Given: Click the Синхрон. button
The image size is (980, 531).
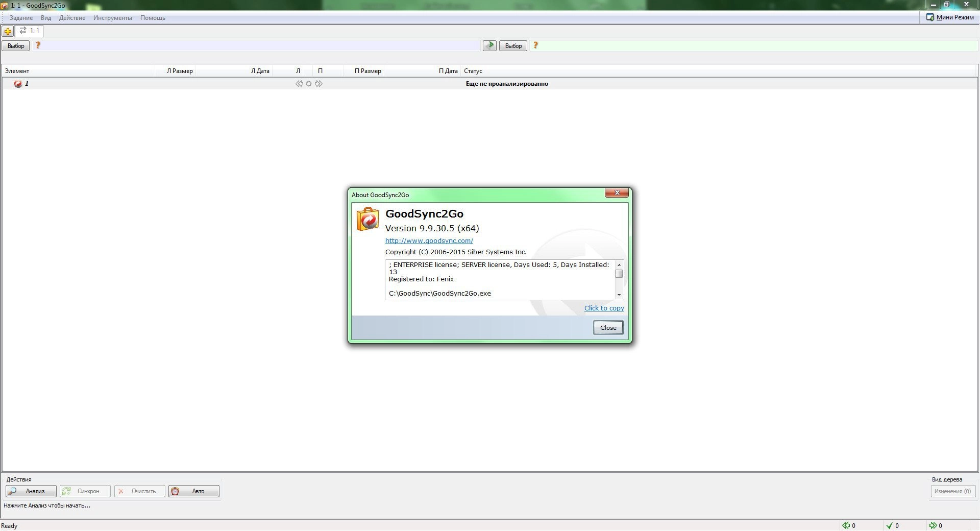Looking at the screenshot, I should point(85,491).
